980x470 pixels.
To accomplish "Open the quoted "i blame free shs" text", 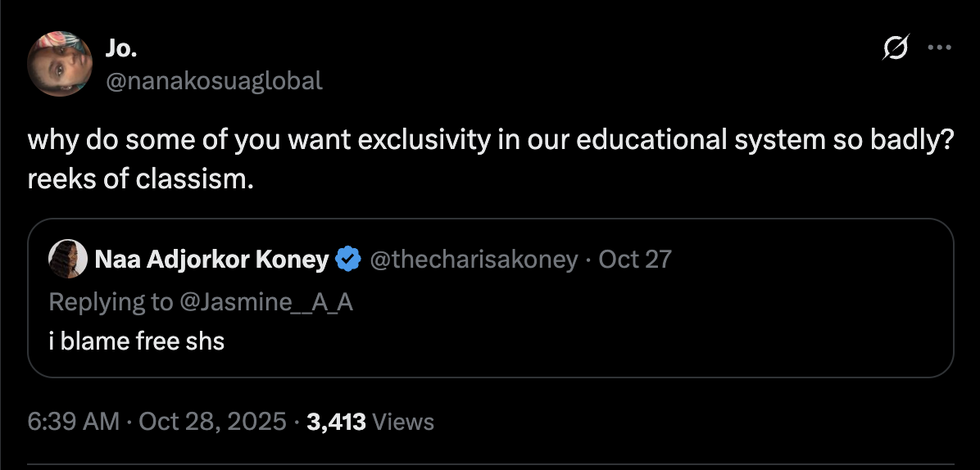I will pyautogui.click(x=136, y=341).
